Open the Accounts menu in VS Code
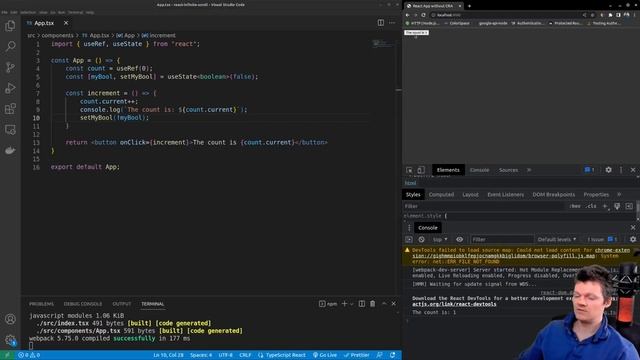The image size is (640, 360). coord(10,319)
